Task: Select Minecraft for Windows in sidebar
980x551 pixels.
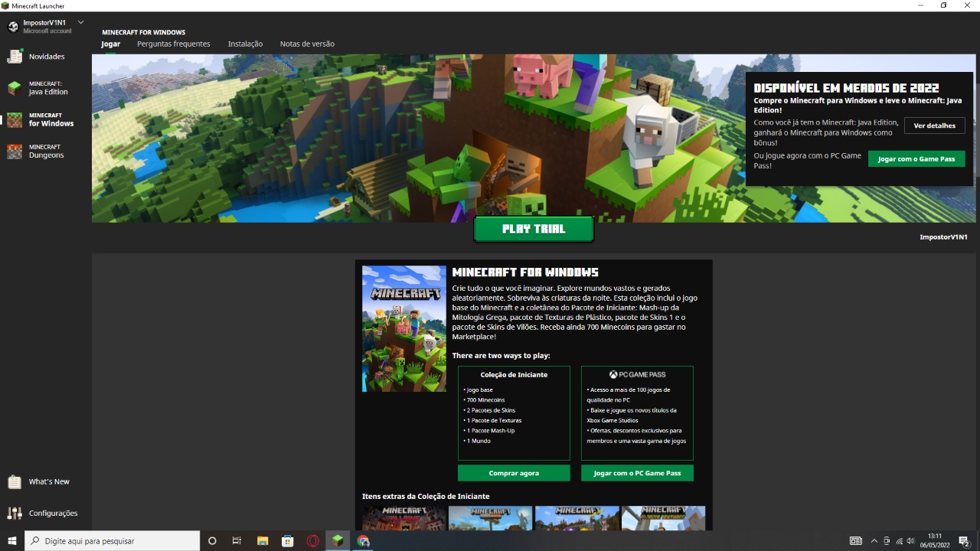Action: tap(46, 119)
